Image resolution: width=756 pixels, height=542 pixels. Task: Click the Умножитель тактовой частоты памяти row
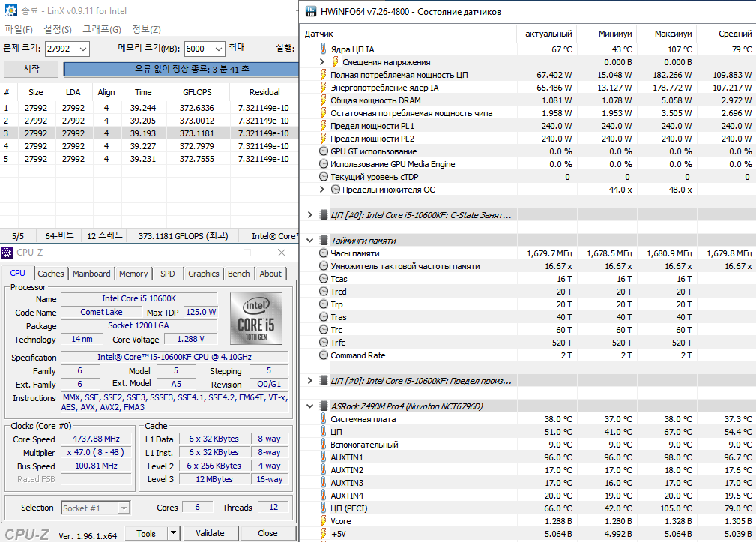click(528, 265)
